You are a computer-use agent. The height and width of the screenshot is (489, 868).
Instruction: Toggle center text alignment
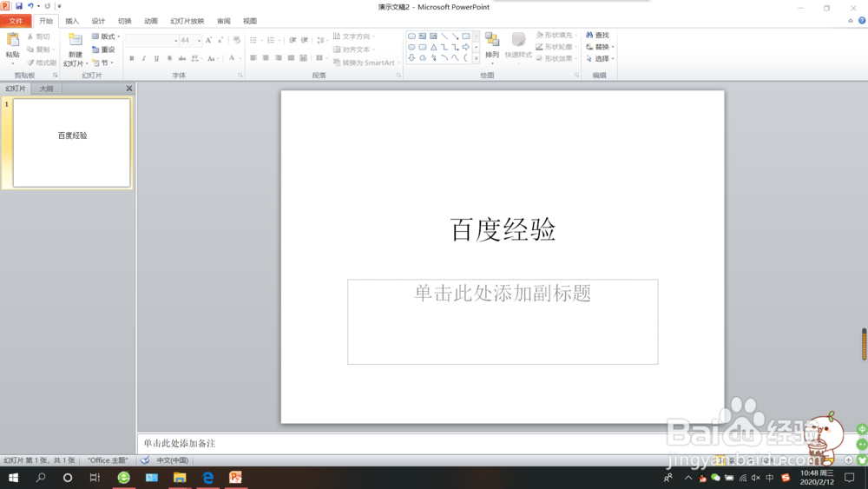266,57
